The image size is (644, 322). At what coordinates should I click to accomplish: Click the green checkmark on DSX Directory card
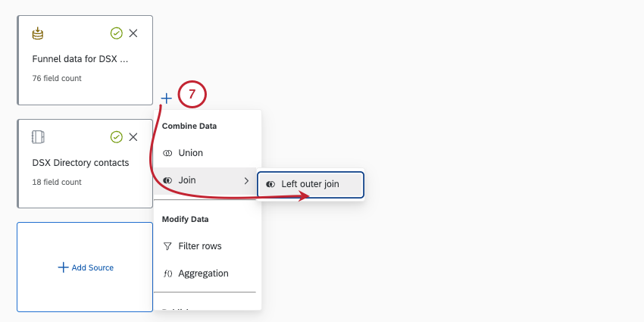click(116, 137)
